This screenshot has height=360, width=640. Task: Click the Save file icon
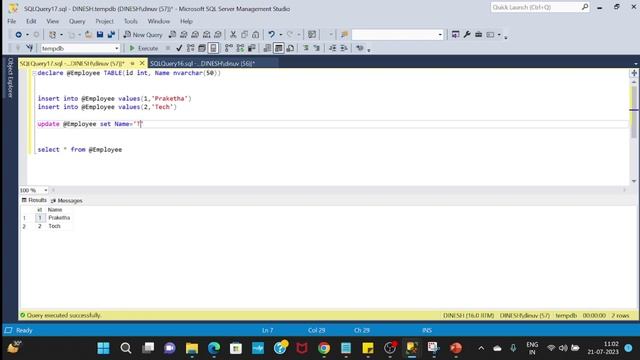[100, 35]
